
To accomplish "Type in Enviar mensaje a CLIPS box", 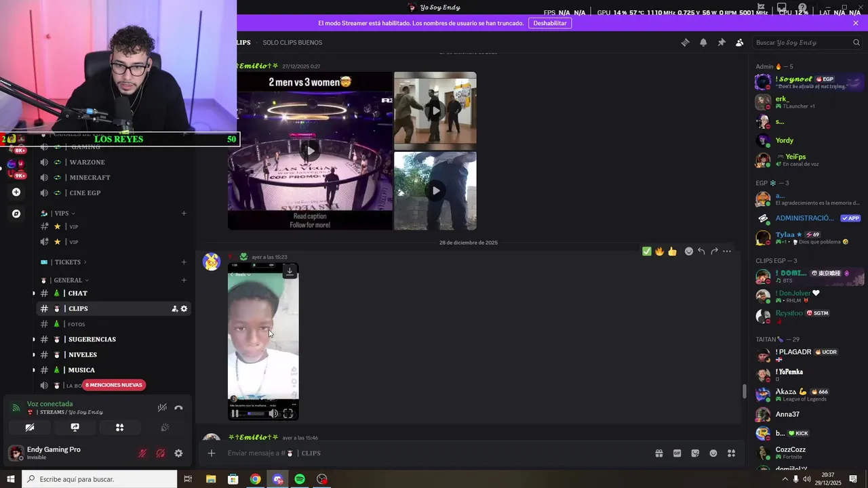I will point(434,453).
